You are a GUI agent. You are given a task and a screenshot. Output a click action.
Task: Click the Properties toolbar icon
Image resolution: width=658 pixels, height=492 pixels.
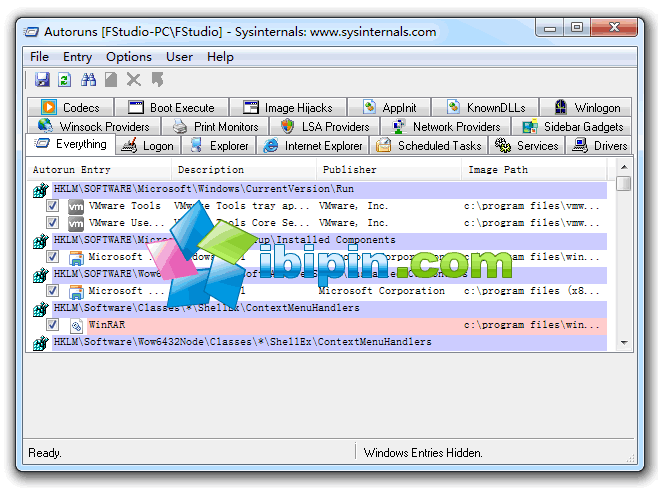[111, 79]
